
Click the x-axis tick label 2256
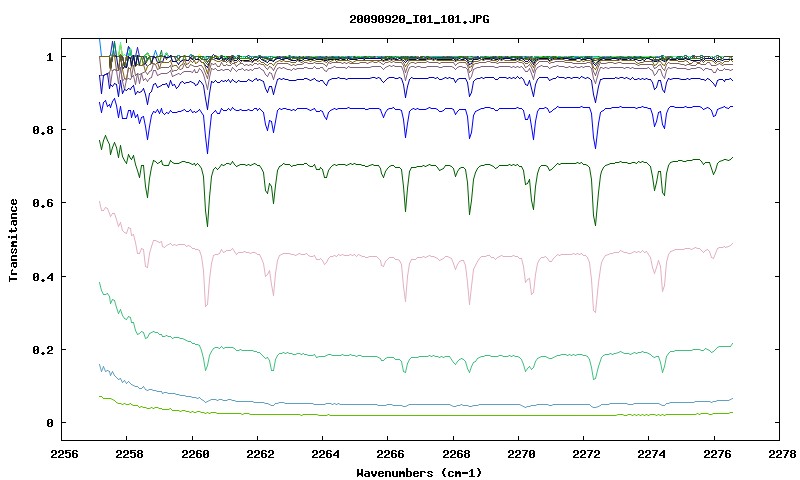tap(64, 454)
